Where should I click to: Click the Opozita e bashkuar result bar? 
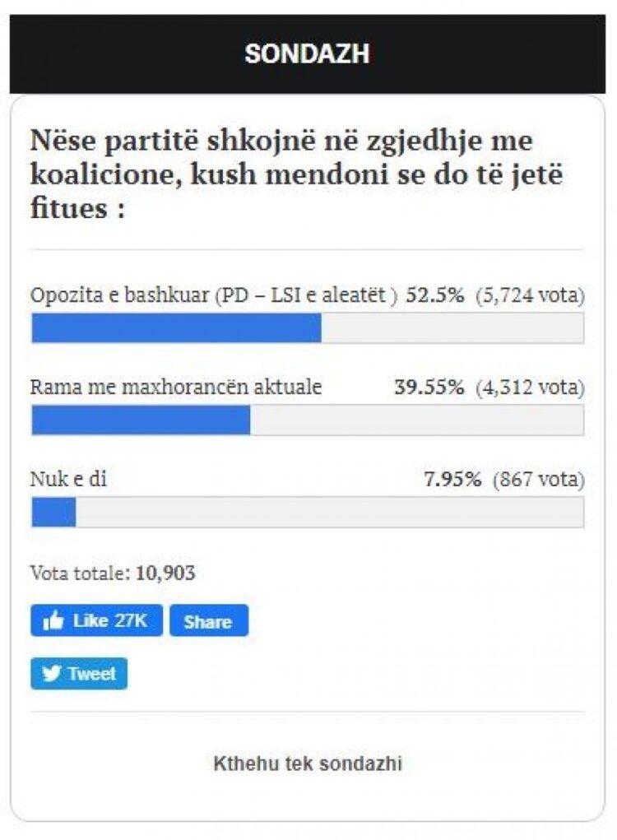[308, 327]
